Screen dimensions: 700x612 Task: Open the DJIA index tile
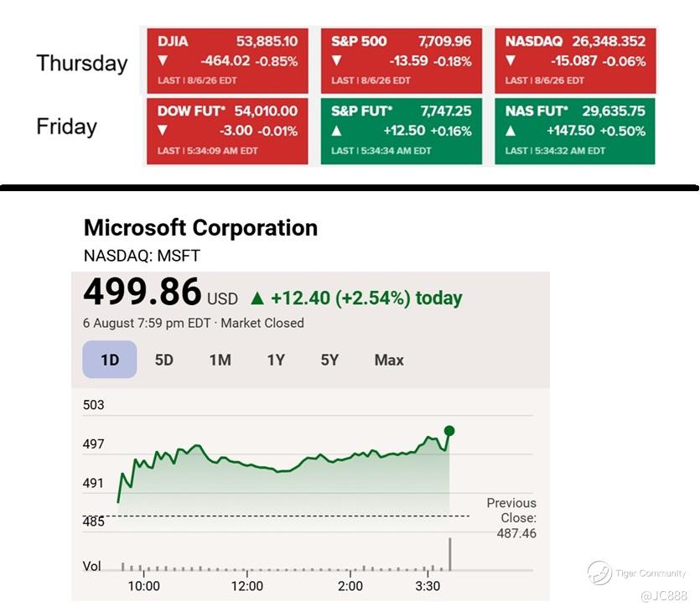(x=228, y=60)
